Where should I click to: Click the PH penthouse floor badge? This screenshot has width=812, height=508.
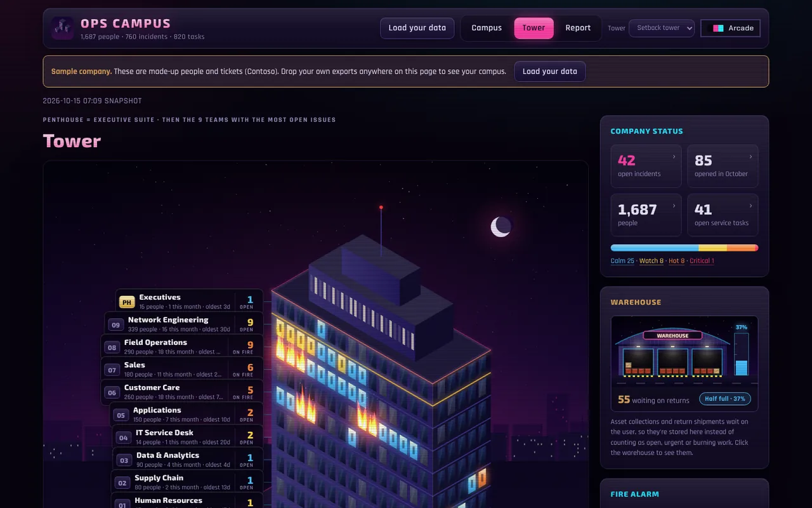pyautogui.click(x=127, y=302)
